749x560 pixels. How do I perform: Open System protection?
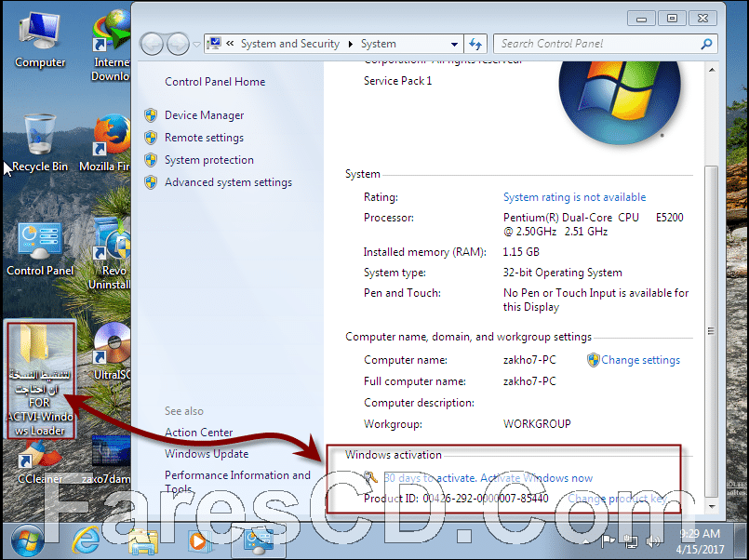209,160
